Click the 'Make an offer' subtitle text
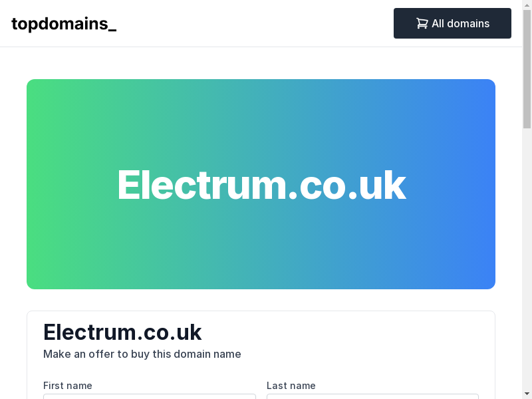Image resolution: width=532 pixels, height=399 pixels. click(142, 354)
